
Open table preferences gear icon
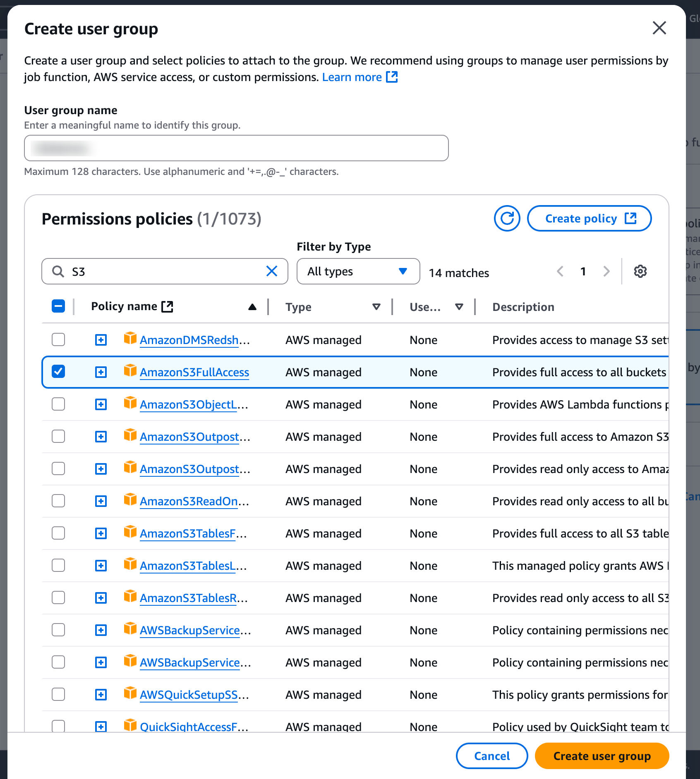pos(640,272)
